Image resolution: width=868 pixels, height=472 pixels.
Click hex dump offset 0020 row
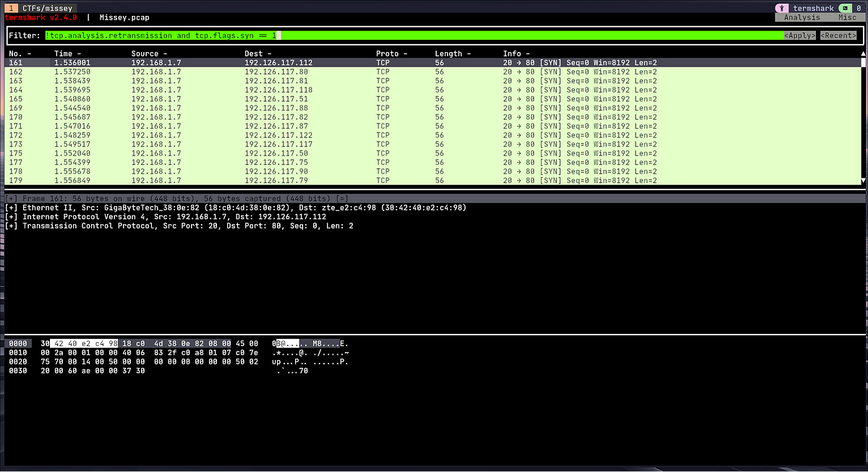[x=179, y=361]
